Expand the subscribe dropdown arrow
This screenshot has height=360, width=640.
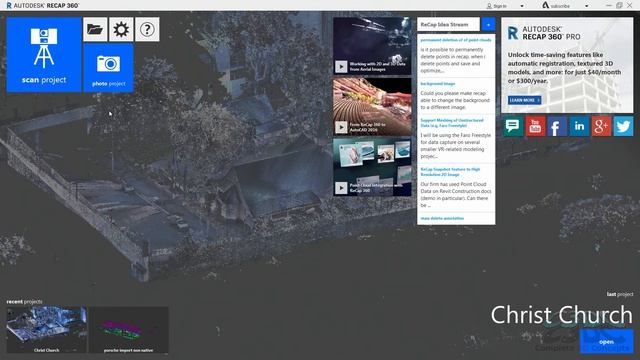click(587, 6)
